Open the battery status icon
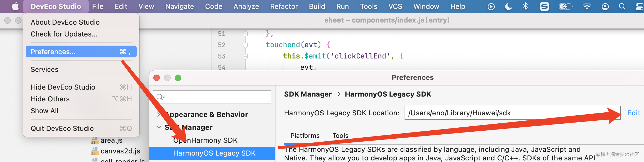644x162 pixels. (x=566, y=6)
